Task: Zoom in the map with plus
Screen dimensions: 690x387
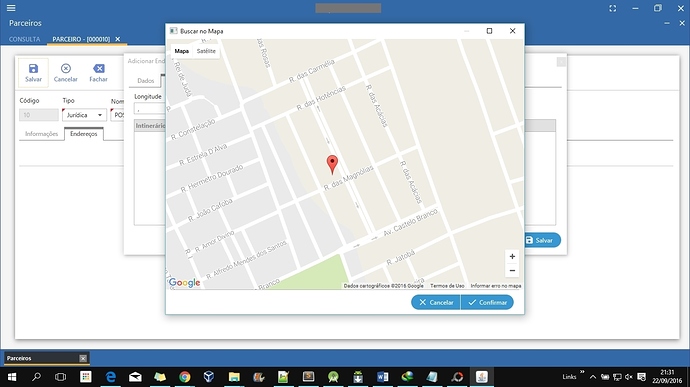Action: pyautogui.click(x=512, y=256)
